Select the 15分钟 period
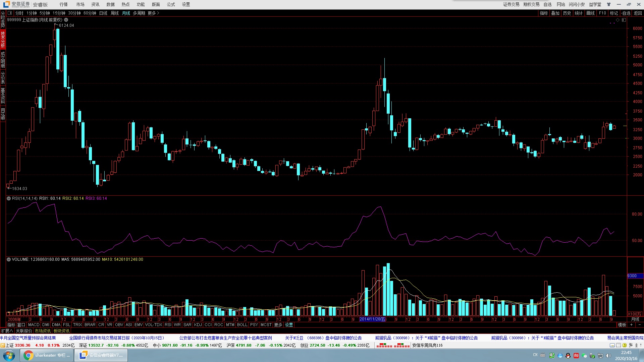This screenshot has height=362, width=644. coord(59,13)
